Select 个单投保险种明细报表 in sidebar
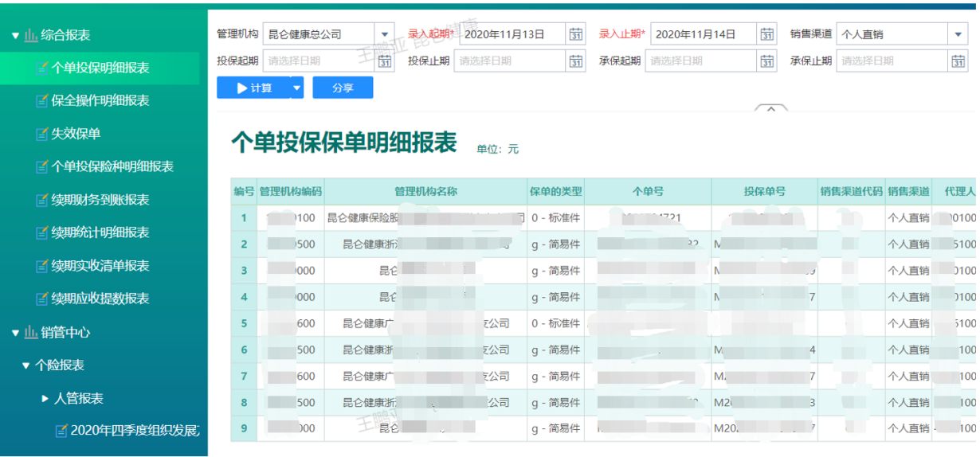 click(112, 166)
